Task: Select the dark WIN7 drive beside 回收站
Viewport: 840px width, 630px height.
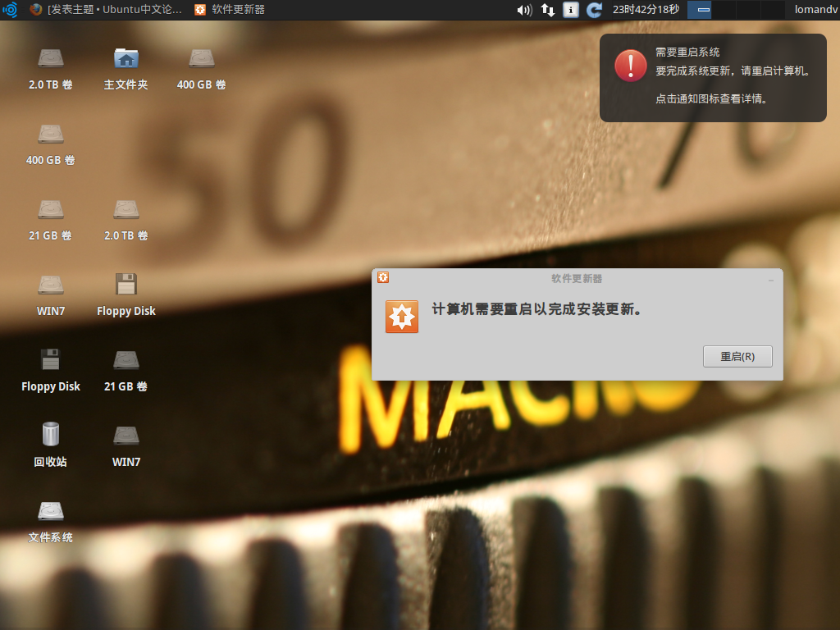Action: [x=126, y=447]
